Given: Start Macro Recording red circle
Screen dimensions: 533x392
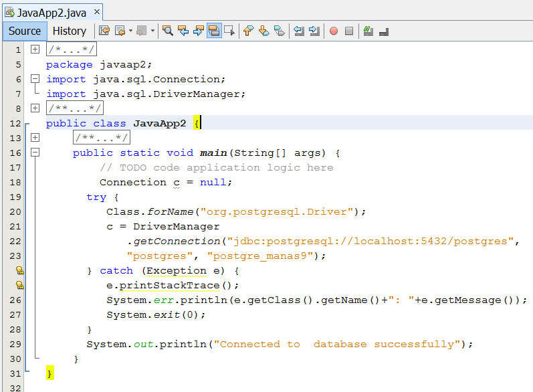Looking at the screenshot, I should pos(334,31).
